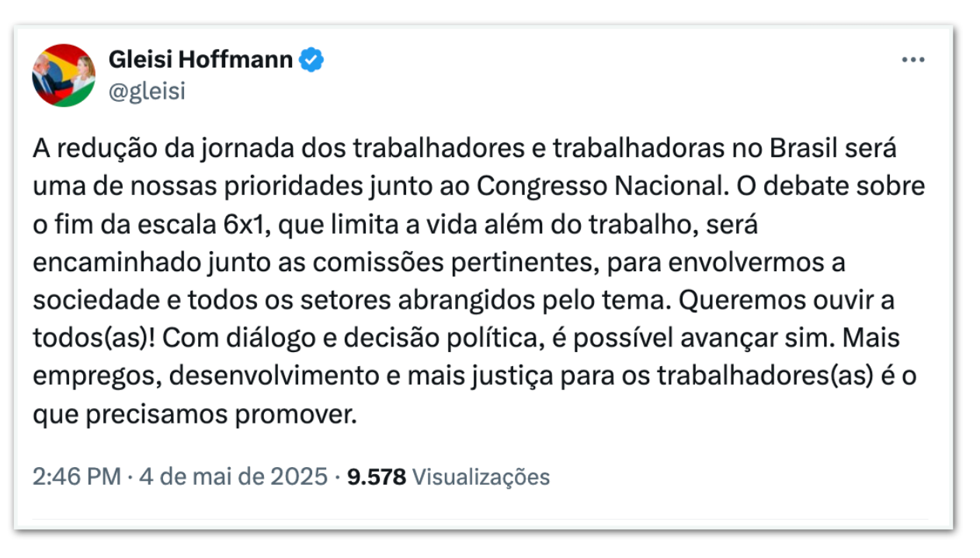980x558 pixels.
Task: Click the date 4 de mai de 2025
Action: tap(233, 476)
